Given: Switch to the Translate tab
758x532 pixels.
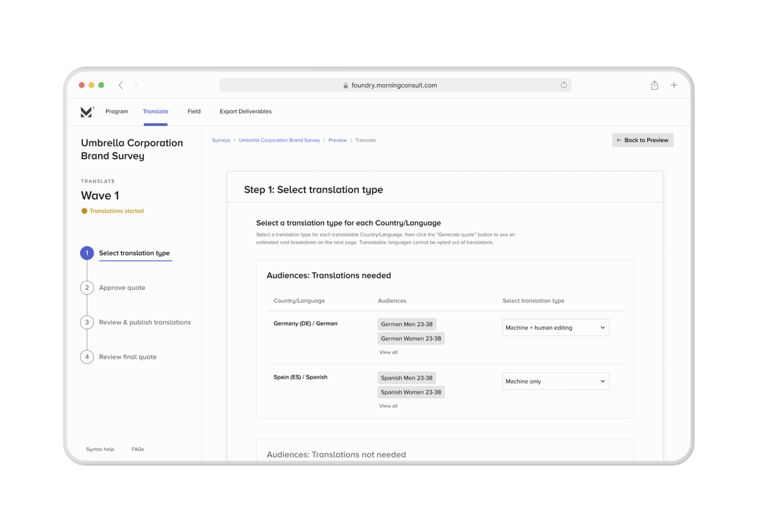Looking at the screenshot, I should (x=156, y=111).
